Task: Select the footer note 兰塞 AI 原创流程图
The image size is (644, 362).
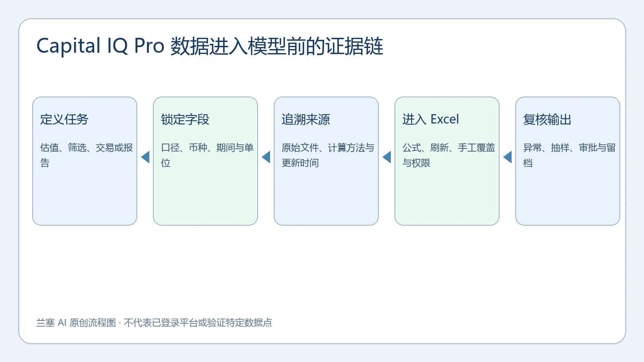Action: [x=76, y=323]
